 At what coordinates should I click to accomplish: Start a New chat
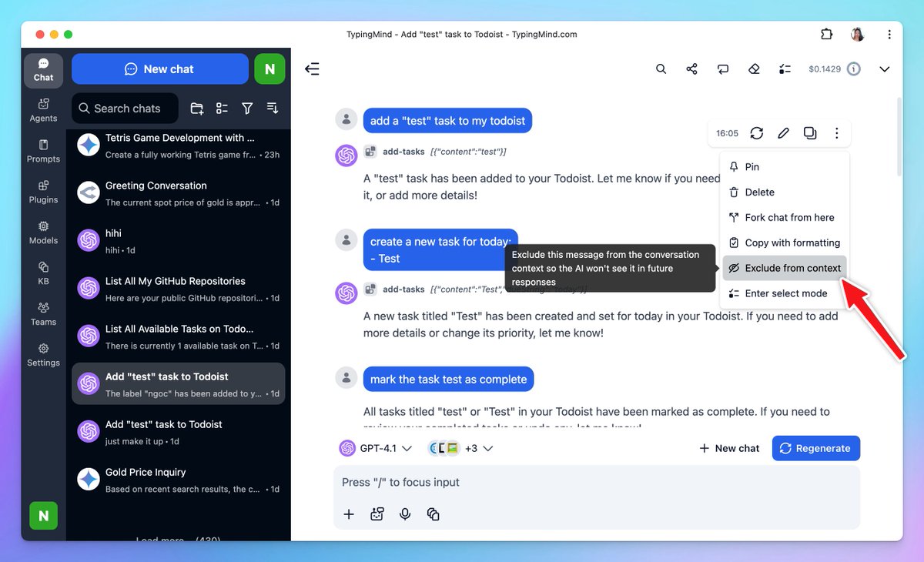(159, 69)
